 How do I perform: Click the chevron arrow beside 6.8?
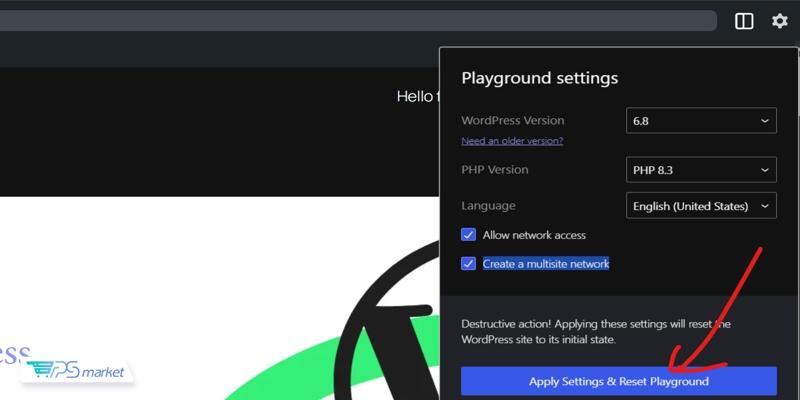pyautogui.click(x=765, y=121)
